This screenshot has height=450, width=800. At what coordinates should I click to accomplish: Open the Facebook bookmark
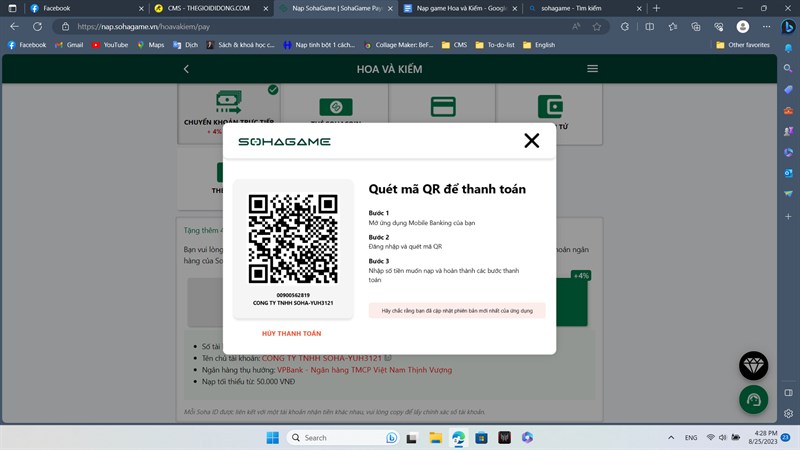pyautogui.click(x=27, y=45)
